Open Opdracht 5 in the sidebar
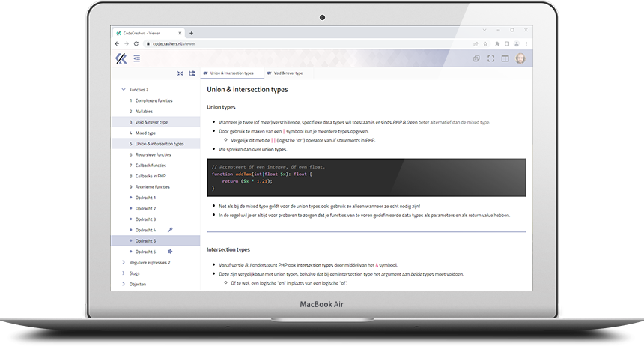 pos(145,241)
